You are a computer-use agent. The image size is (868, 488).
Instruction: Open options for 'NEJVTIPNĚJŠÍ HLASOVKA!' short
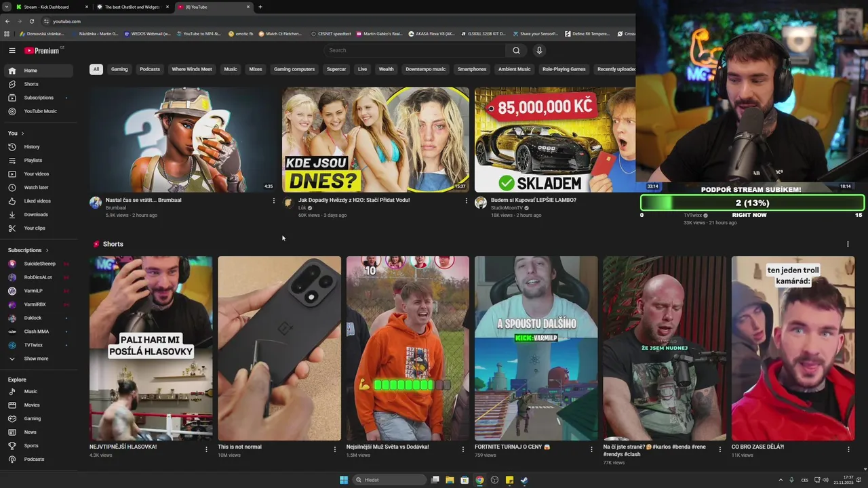click(x=206, y=449)
